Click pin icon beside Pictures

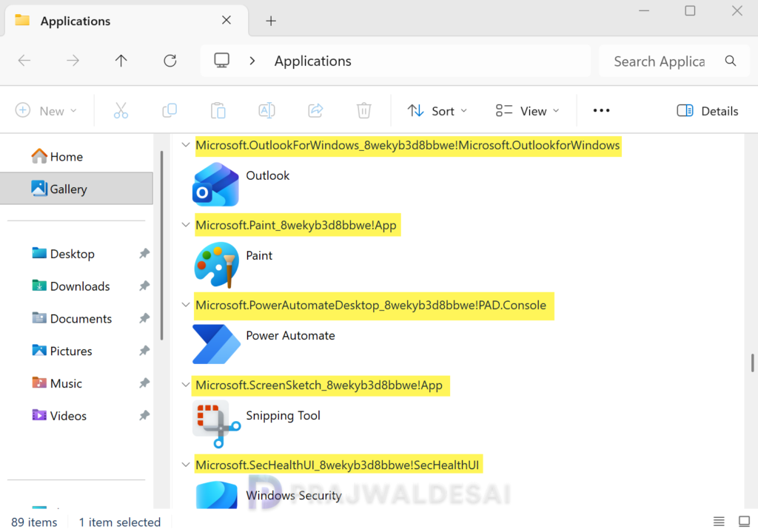click(x=144, y=350)
